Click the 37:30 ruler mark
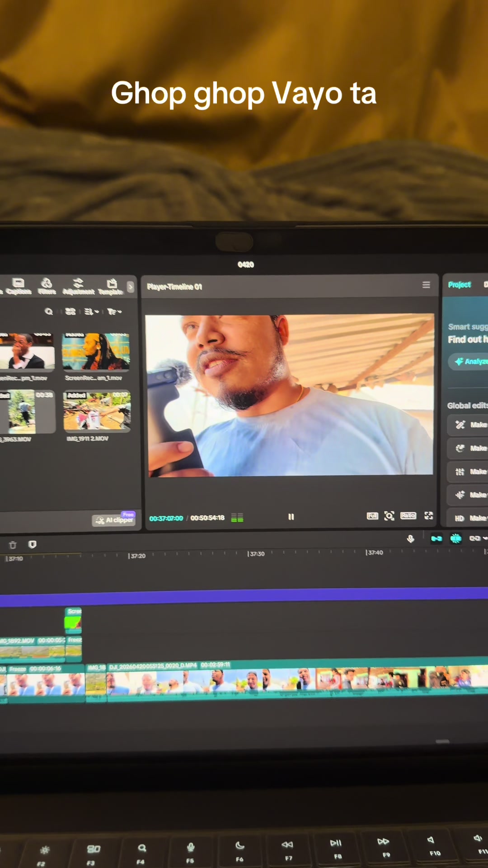The image size is (488, 868). tap(256, 554)
